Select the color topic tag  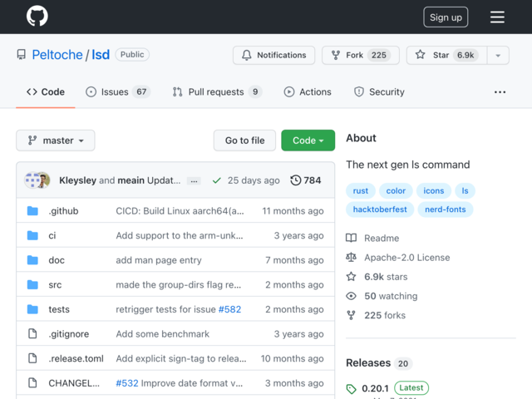[x=396, y=190]
